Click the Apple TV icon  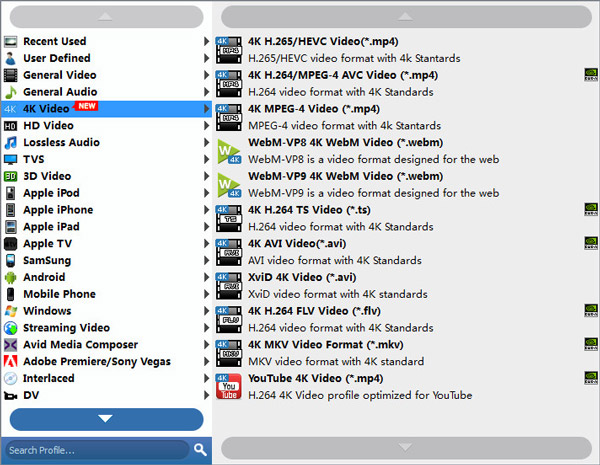(x=10, y=243)
